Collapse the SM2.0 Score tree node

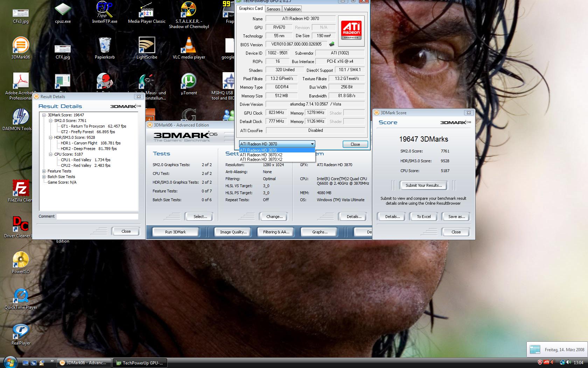50,121
